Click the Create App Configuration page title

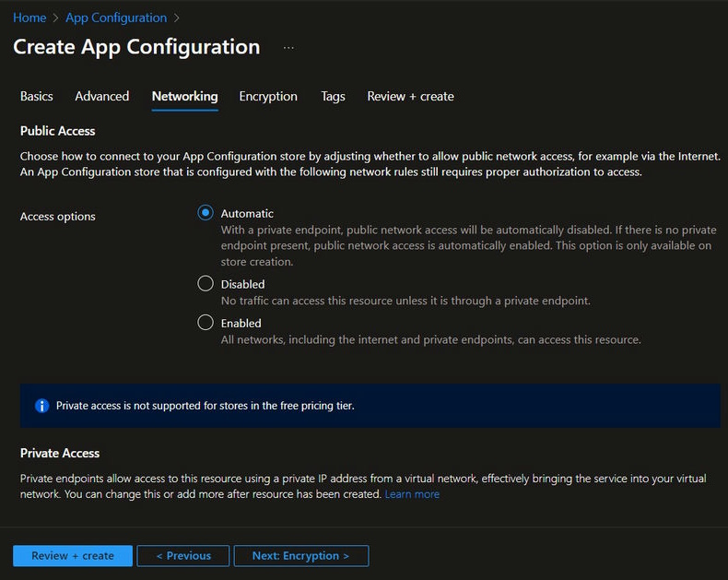pos(136,47)
